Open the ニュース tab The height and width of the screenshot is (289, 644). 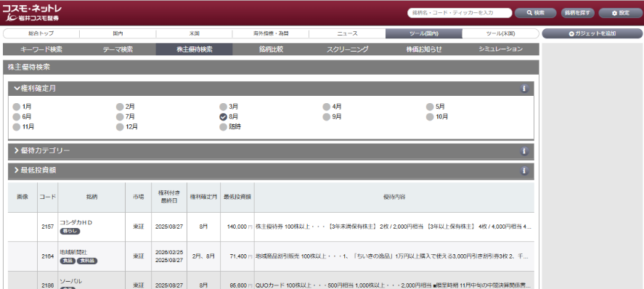click(x=348, y=33)
